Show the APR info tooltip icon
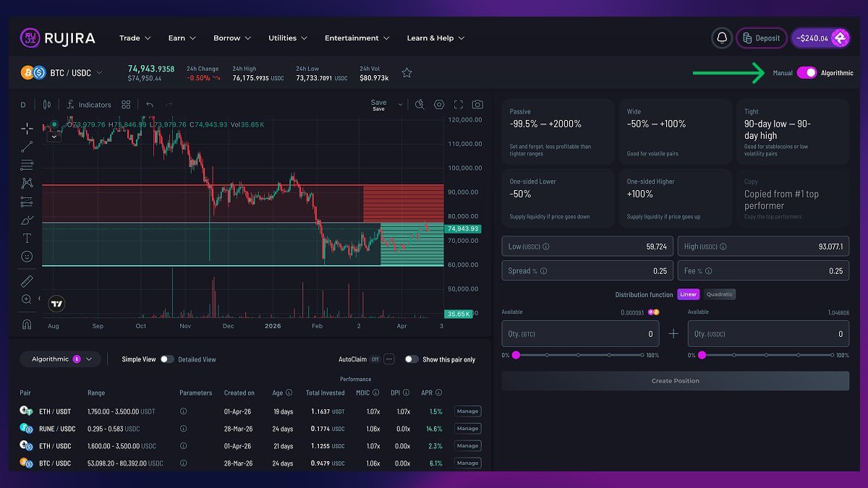The height and width of the screenshot is (488, 868). tap(438, 393)
